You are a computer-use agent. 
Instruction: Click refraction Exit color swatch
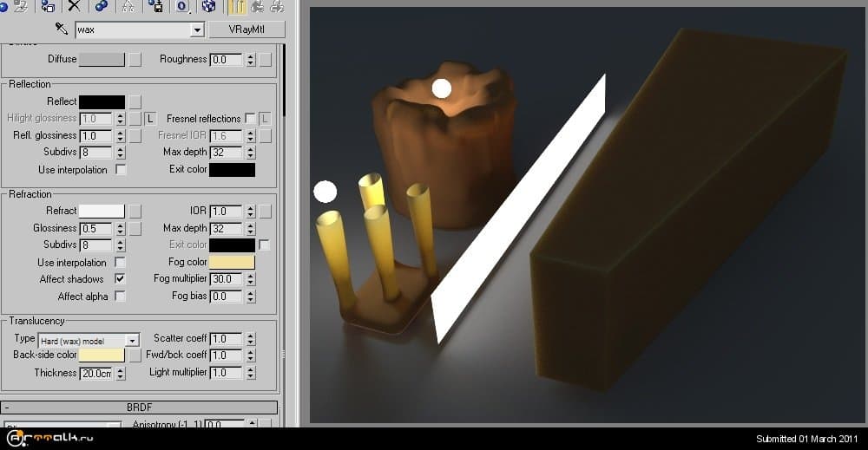point(232,245)
